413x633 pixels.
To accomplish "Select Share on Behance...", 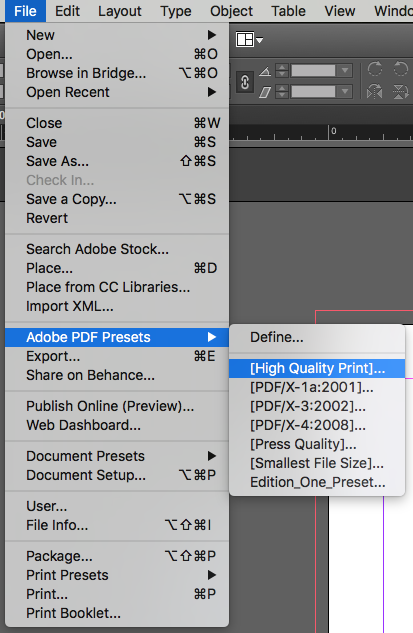I will tap(117, 375).
